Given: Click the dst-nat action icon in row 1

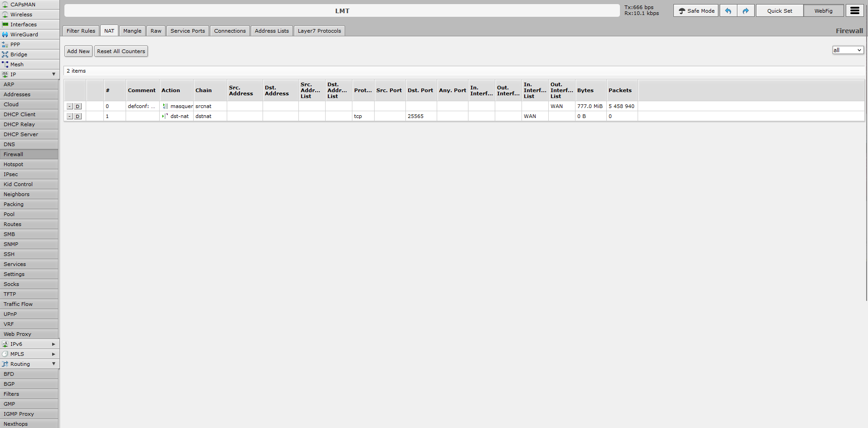Looking at the screenshot, I should pyautogui.click(x=166, y=116).
